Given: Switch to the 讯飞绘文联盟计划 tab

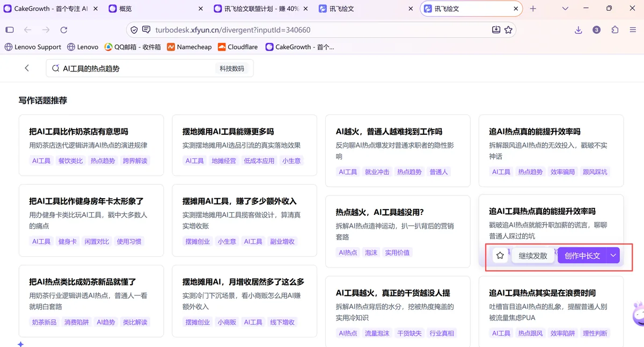Looking at the screenshot, I should (x=260, y=9).
